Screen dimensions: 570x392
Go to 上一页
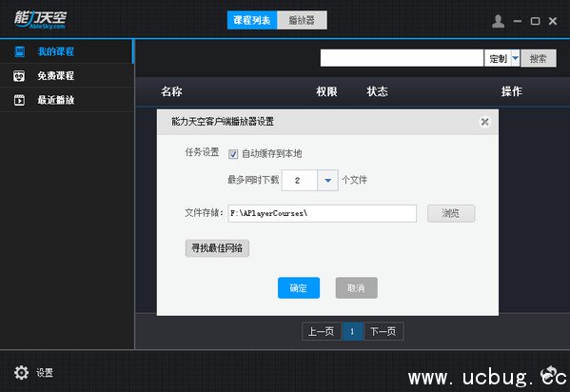[322, 331]
